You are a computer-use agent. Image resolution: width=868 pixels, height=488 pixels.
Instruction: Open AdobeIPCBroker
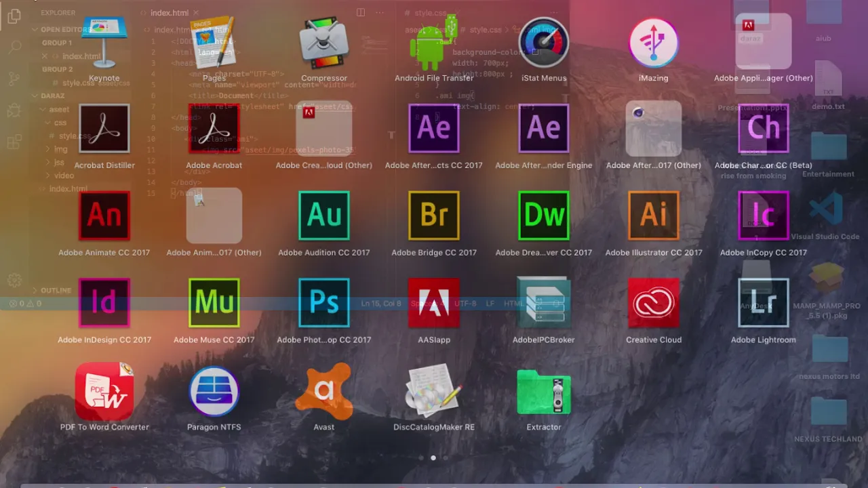click(x=544, y=303)
